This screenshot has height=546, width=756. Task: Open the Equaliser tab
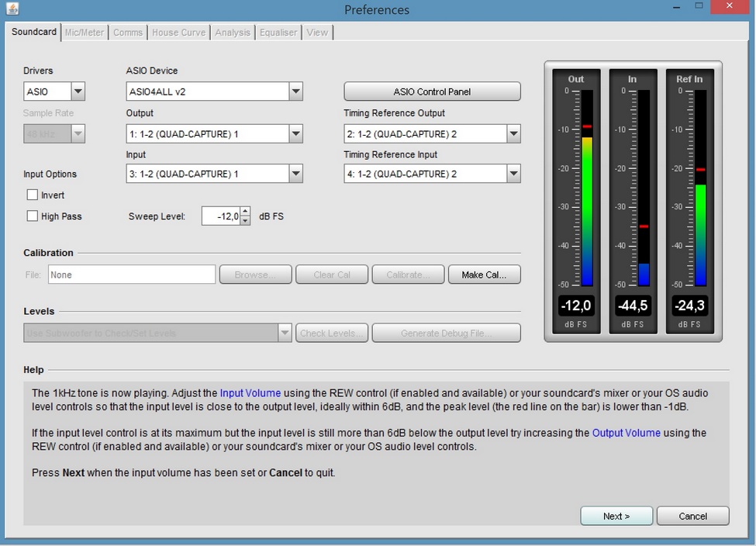(x=278, y=33)
